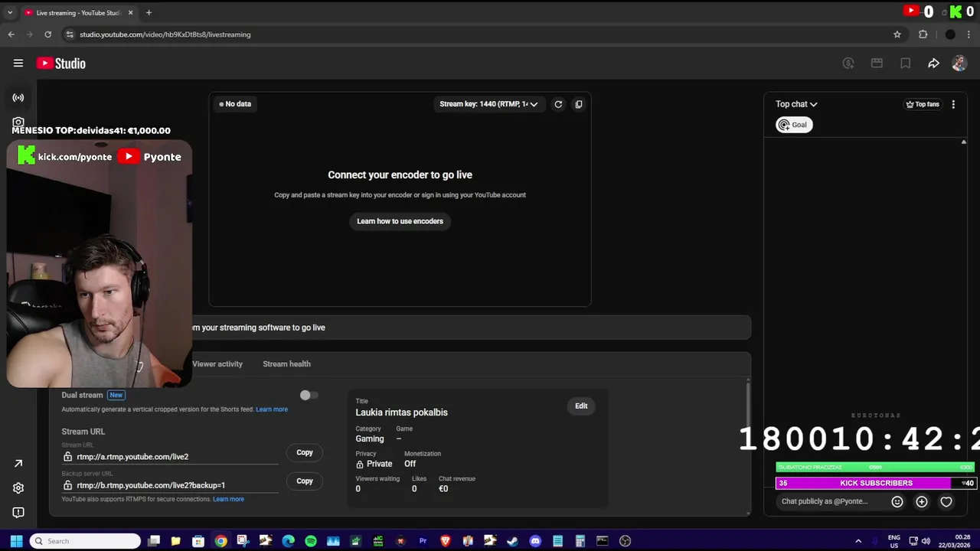This screenshot has height=551, width=980.
Task: Click the backup rtmp://b.rtmp.youtube.com URL field
Action: (170, 485)
